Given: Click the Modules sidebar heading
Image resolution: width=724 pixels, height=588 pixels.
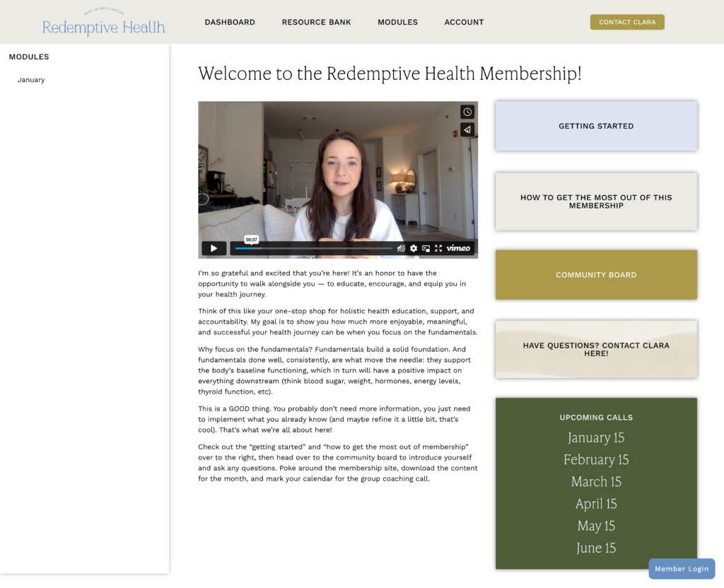Looking at the screenshot, I should tap(28, 57).
